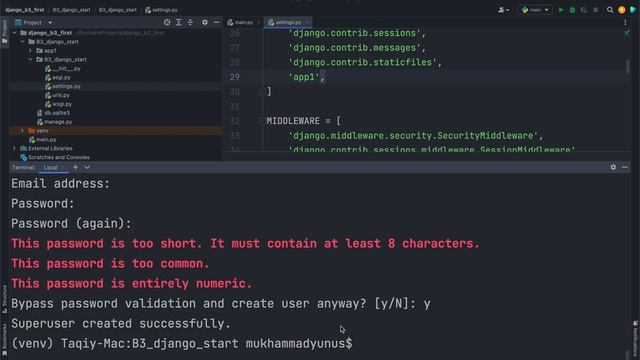Image resolution: width=640 pixels, height=360 pixels.
Task: Click the Stop process button
Action: (596, 10)
